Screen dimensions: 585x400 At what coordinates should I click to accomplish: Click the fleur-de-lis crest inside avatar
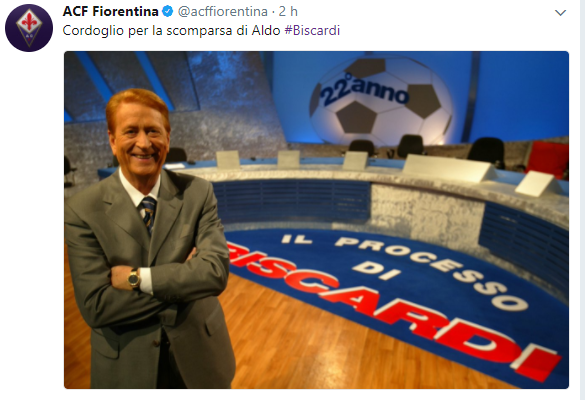coord(29,27)
